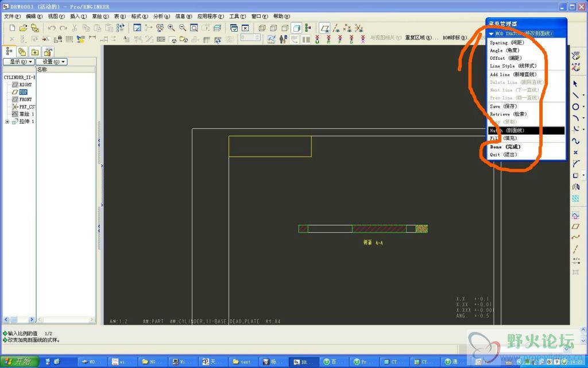Select the arc sketch tool
Image resolution: width=588 pixels, height=368 pixels.
point(575,118)
